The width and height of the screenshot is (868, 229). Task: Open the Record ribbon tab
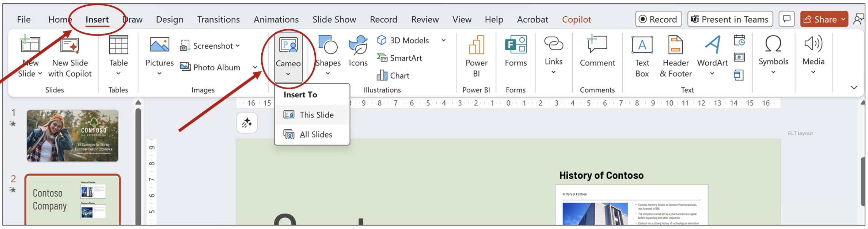383,20
